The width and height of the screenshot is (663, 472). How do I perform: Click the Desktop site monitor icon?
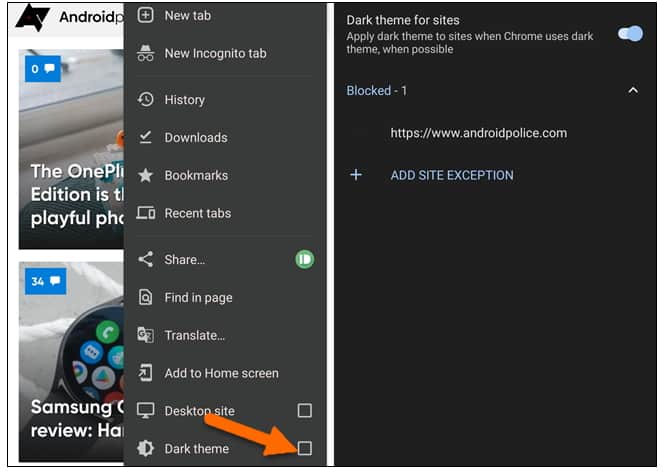(x=145, y=411)
